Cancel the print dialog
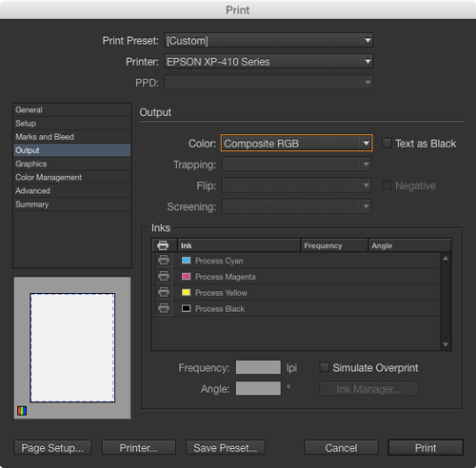Screen dimensions: 476x468 tap(341, 448)
